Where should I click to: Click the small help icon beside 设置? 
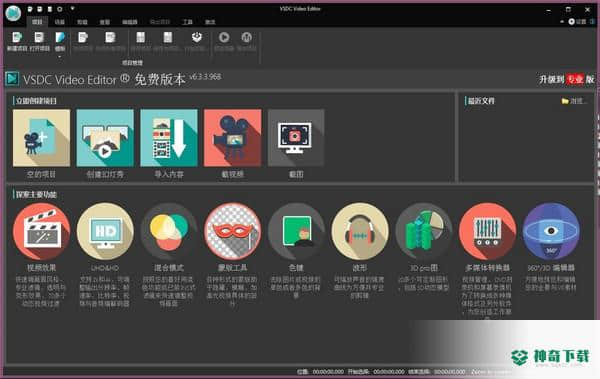592,22
